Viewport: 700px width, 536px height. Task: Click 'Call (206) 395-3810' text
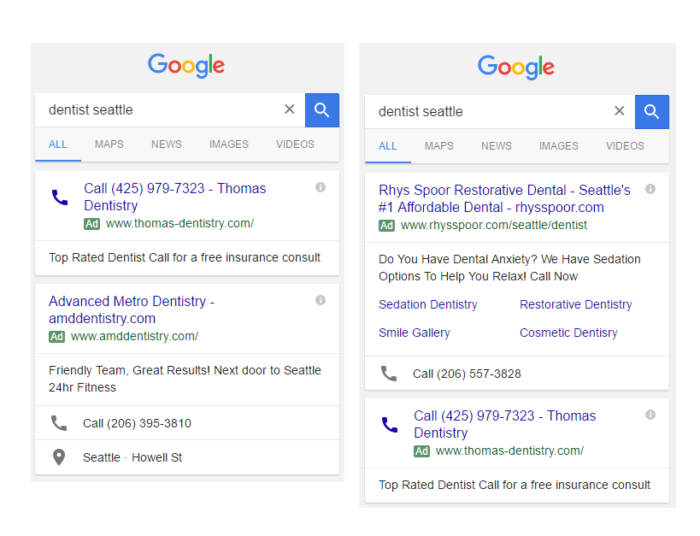137,423
